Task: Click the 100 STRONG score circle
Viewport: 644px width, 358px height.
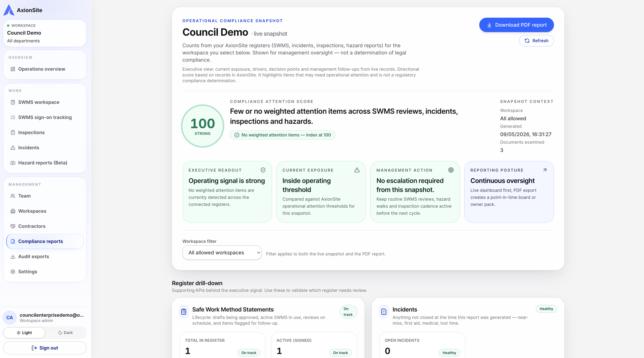Action: coord(202,126)
